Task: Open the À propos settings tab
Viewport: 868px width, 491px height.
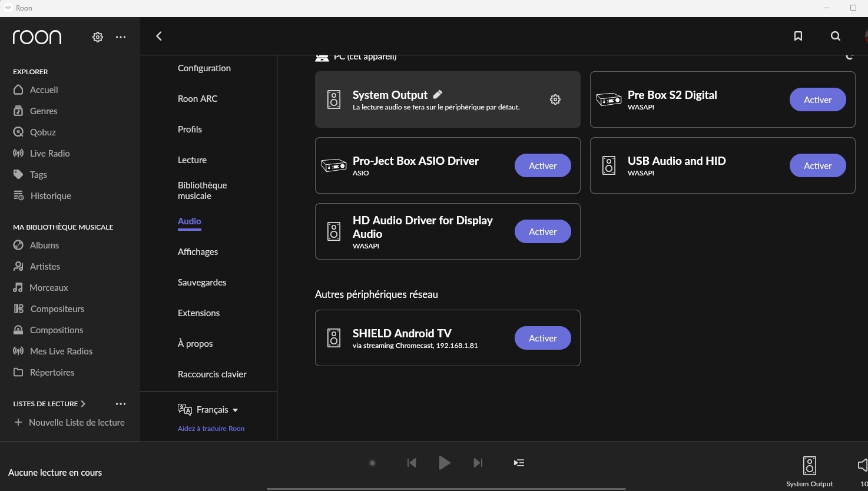Action: pos(196,344)
